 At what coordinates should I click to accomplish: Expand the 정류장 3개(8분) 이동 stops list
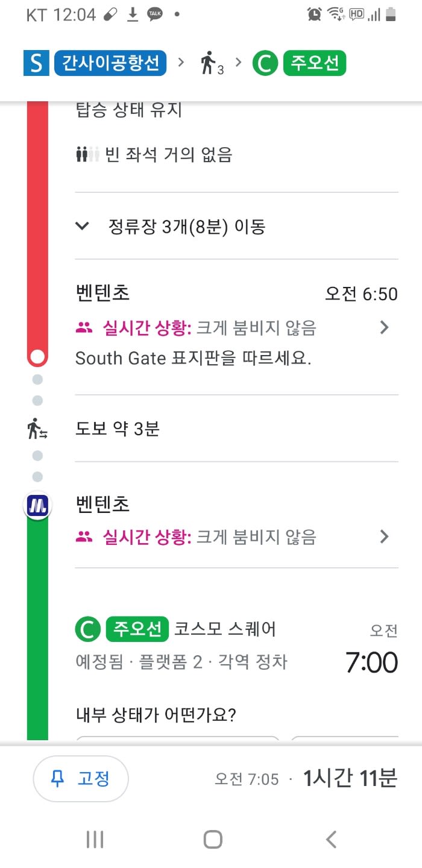[236, 227]
